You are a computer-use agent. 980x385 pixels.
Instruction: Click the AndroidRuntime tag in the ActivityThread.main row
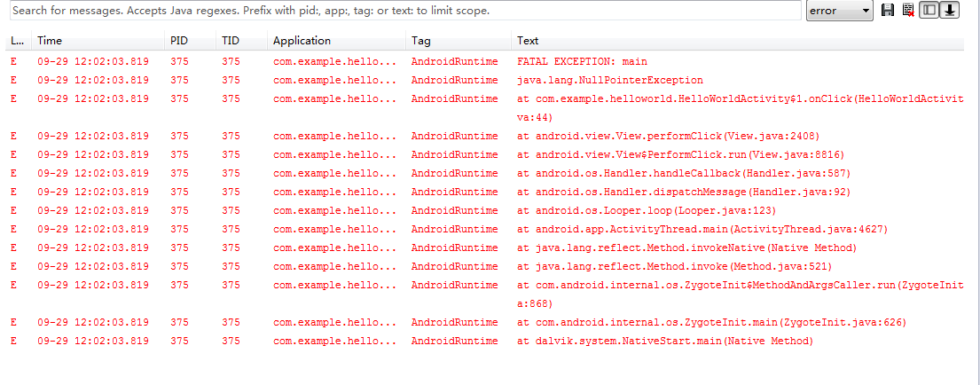(454, 230)
